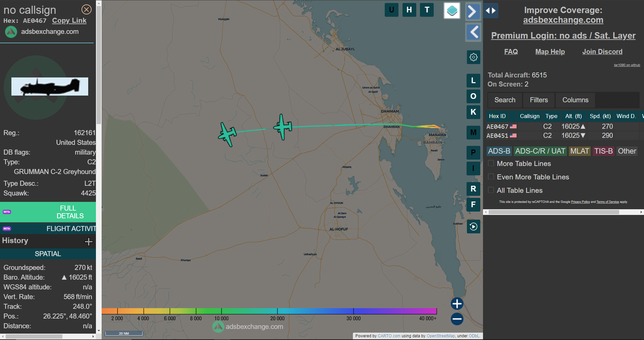Sort table by Hex ID column
The image size is (644, 340).
497,116
